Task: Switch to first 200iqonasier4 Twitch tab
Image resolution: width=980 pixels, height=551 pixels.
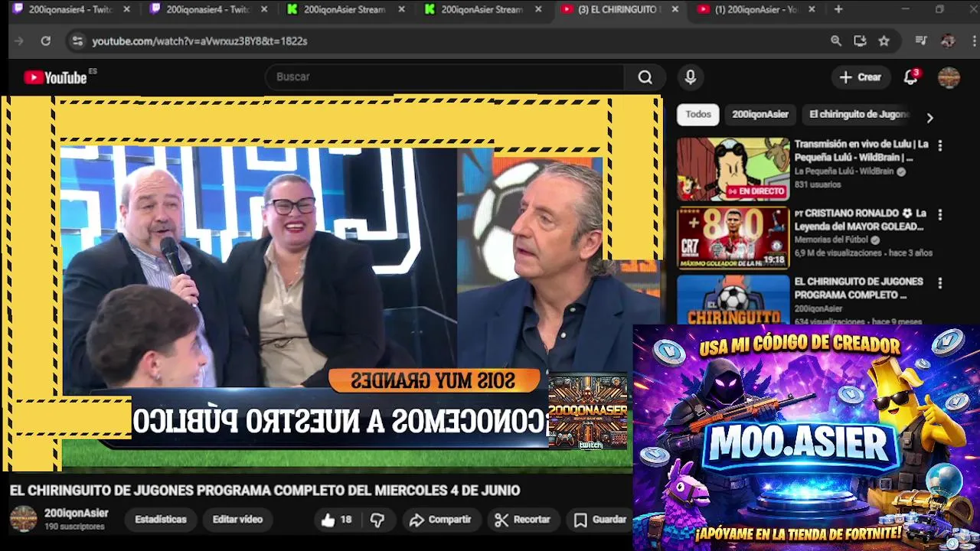Action: (70, 9)
